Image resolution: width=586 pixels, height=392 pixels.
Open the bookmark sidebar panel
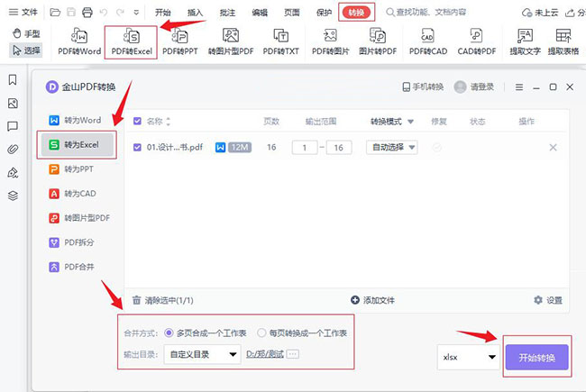click(x=13, y=79)
